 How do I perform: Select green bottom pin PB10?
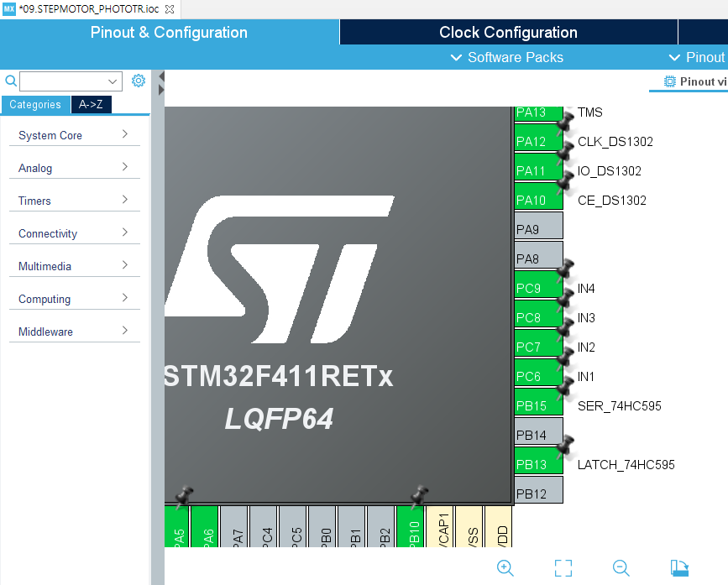(411, 526)
